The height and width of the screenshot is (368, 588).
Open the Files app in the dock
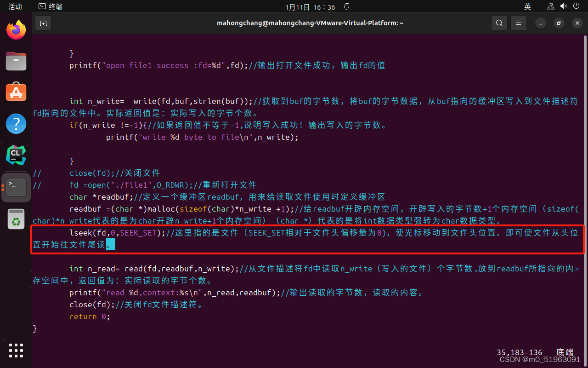pos(16,61)
